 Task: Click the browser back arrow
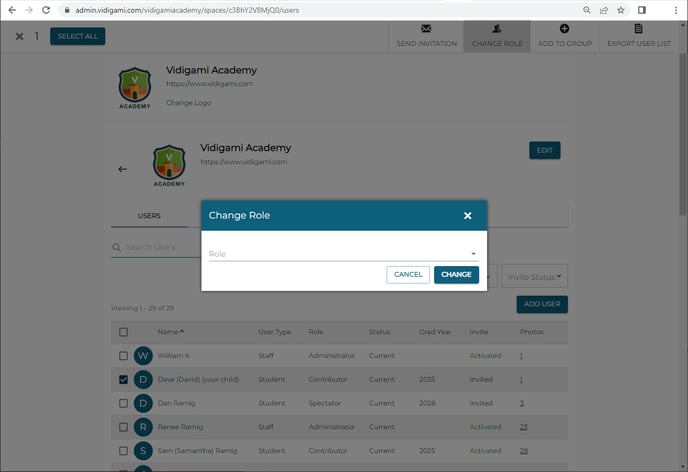pos(12,10)
